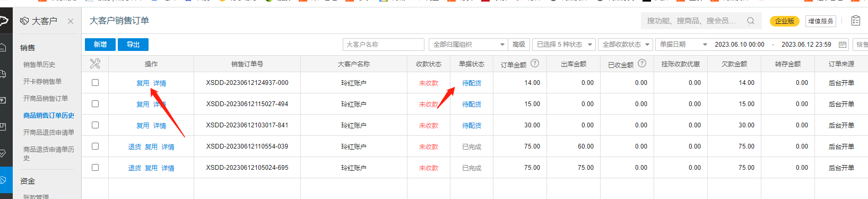Click 复用 for order XSDD-20230612110554-039
868x199 pixels.
point(151,147)
